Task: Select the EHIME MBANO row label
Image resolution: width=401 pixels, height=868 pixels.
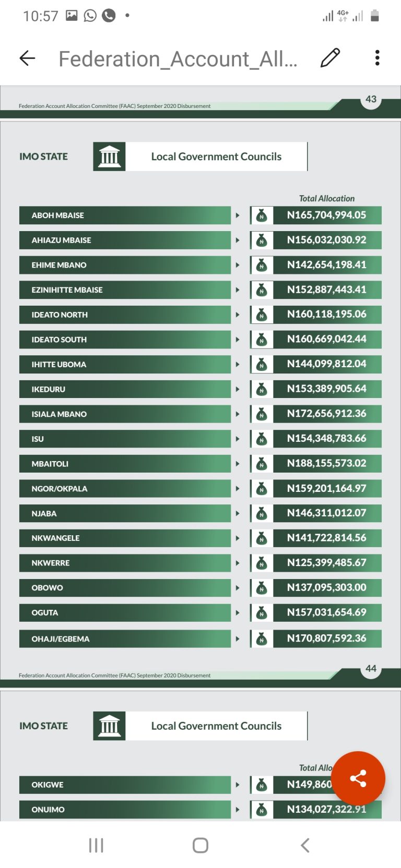Action: 125,265
